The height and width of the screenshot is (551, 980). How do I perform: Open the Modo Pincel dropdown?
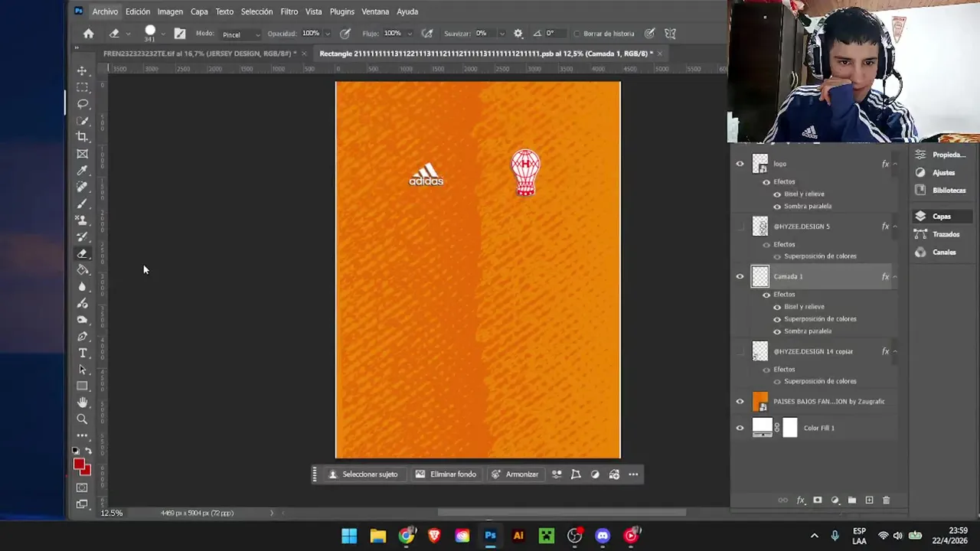pos(240,34)
